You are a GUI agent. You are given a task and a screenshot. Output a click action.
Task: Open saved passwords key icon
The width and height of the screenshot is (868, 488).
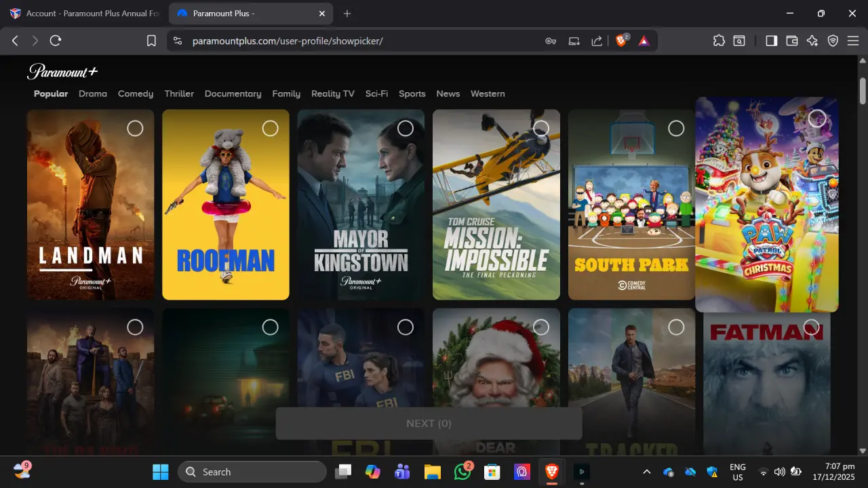(551, 41)
